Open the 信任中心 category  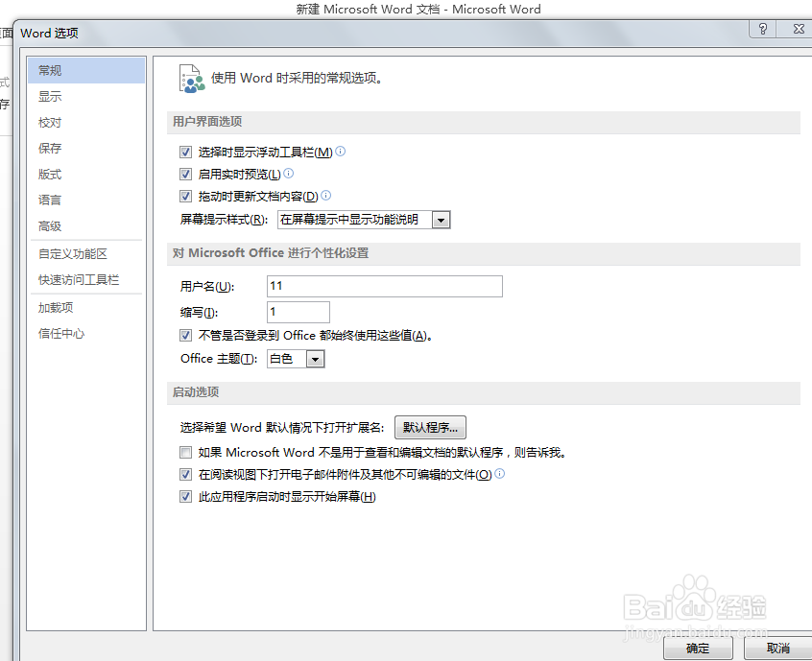[x=86, y=333]
